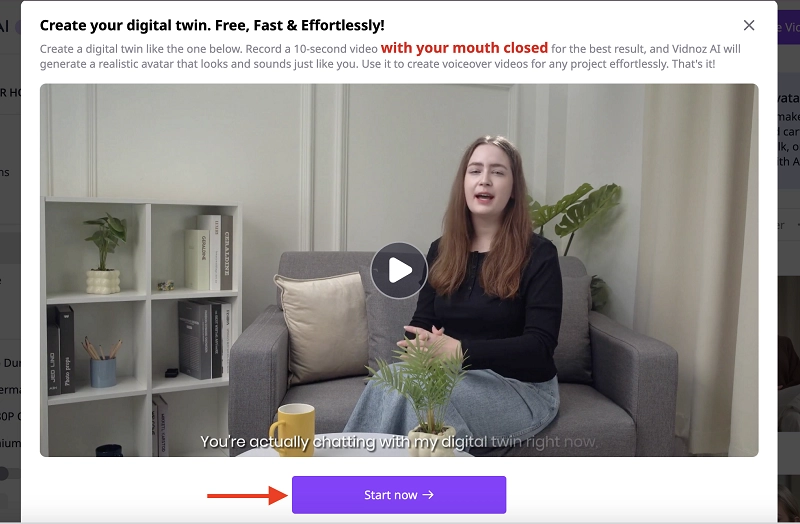This screenshot has height=524, width=800.
Task: Click the 'Create your digital twin' heading
Action: [212, 25]
